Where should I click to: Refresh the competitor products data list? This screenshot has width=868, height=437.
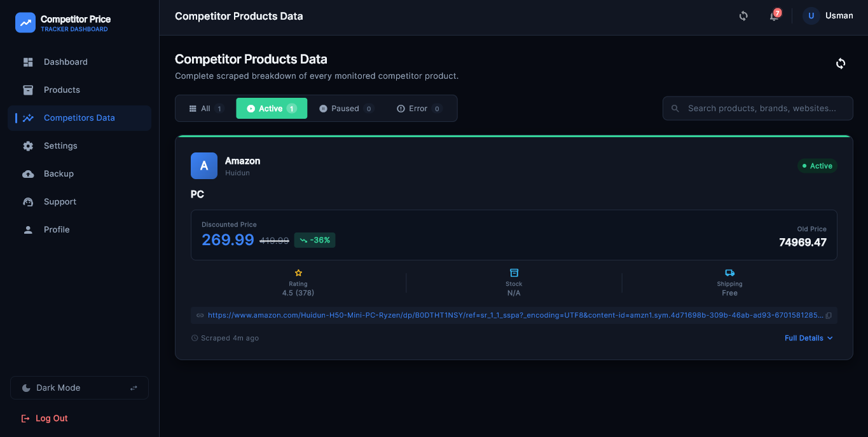pyautogui.click(x=841, y=64)
